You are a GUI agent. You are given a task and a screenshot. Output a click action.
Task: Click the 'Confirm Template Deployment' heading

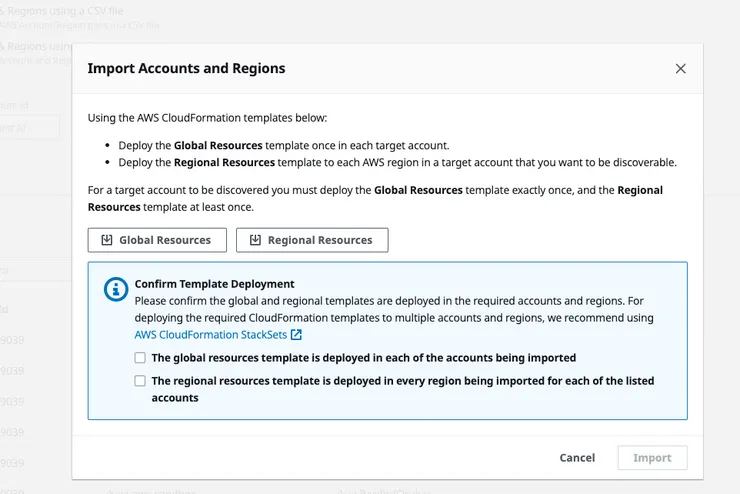click(x=214, y=284)
